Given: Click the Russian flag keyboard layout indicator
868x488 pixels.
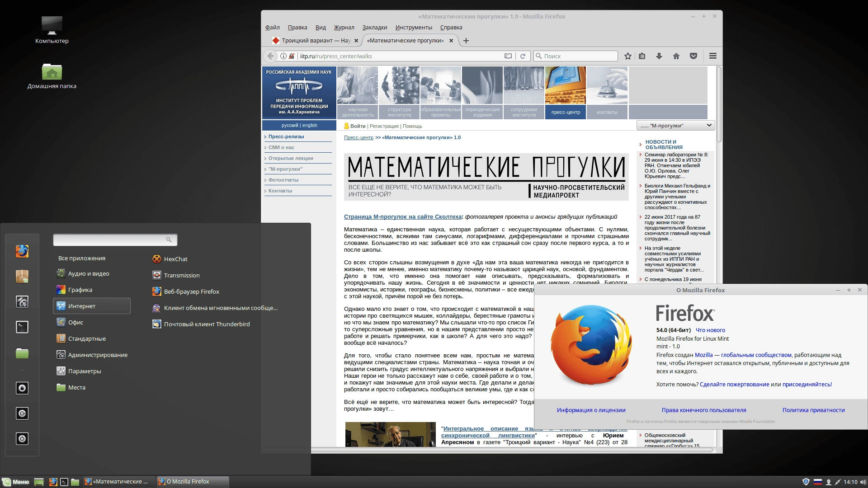Looking at the screenshot, I should click(x=817, y=482).
